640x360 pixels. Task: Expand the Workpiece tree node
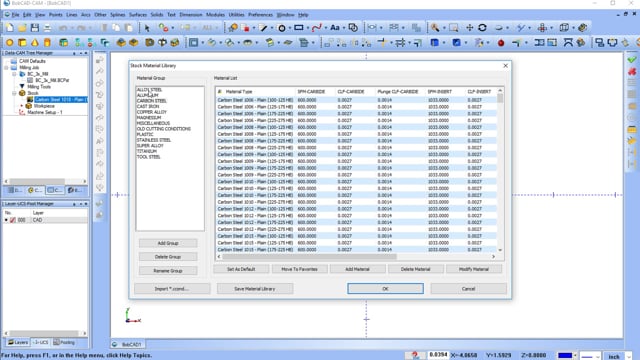point(22,106)
